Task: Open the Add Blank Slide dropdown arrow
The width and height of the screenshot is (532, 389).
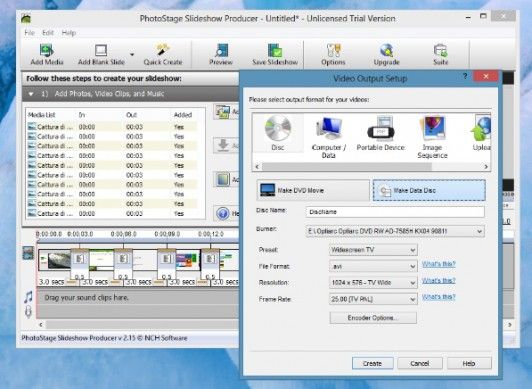Action: (132, 54)
